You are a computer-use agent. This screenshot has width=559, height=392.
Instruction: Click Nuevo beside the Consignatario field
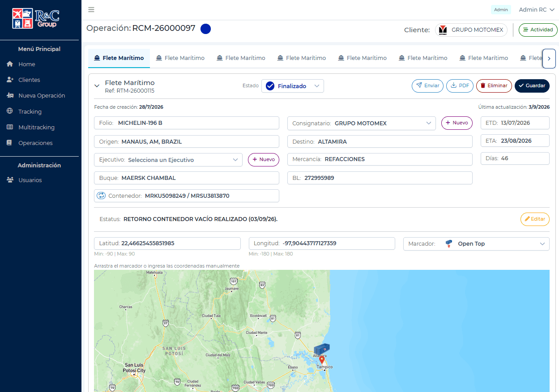tap(457, 123)
